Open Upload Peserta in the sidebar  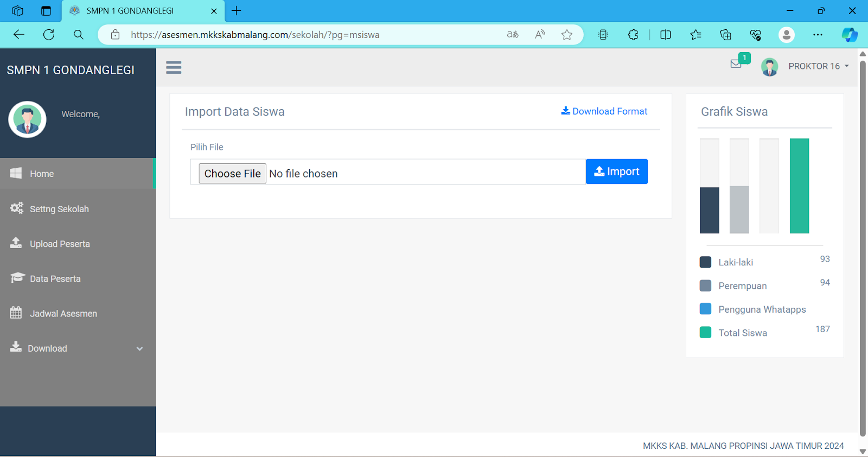(x=78, y=244)
